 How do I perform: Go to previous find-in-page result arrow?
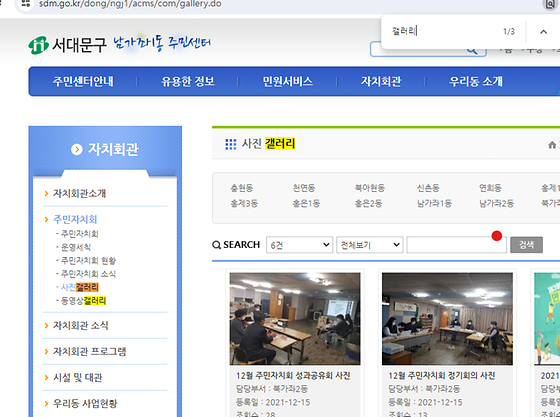pos(543,32)
